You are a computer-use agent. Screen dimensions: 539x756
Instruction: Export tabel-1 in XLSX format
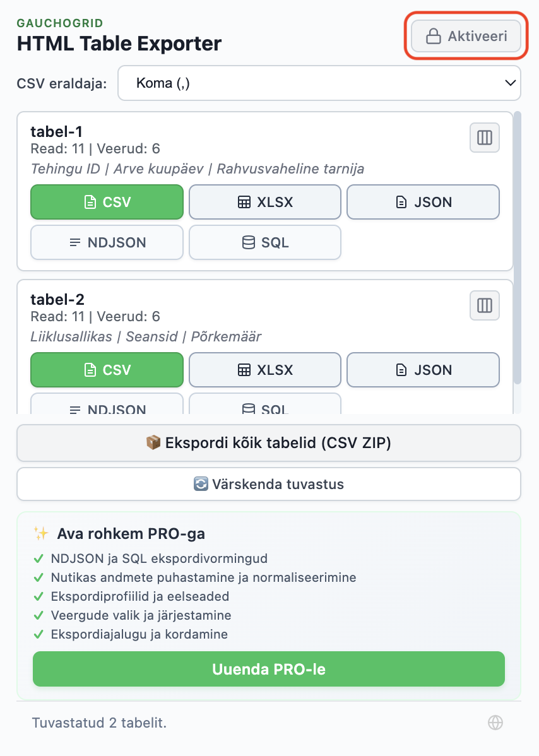[264, 202]
